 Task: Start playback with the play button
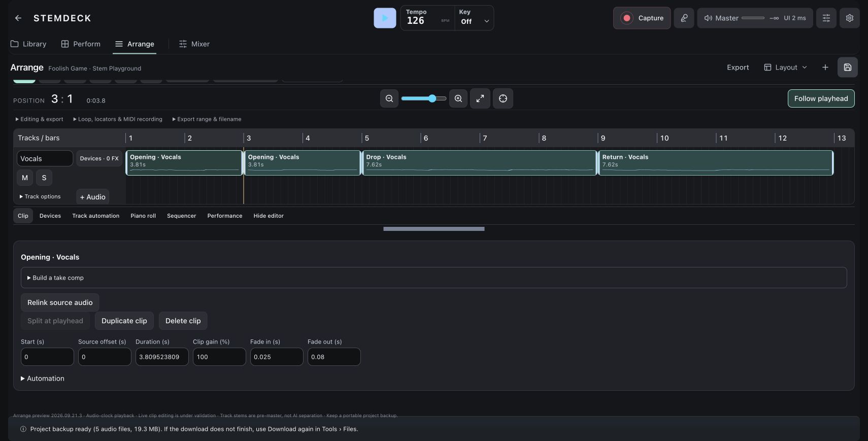click(x=385, y=18)
